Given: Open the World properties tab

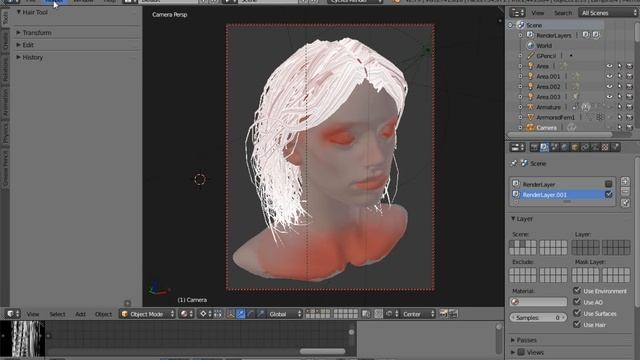Looking at the screenshot, I should [564, 147].
